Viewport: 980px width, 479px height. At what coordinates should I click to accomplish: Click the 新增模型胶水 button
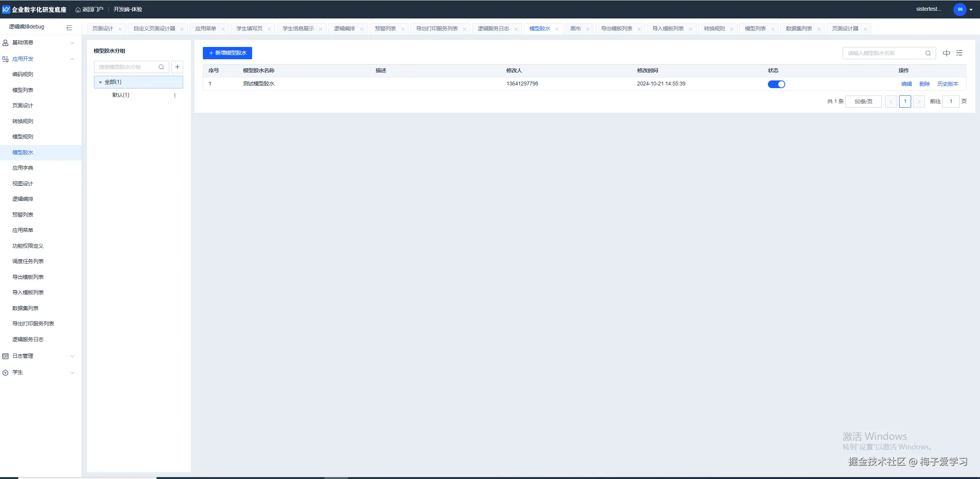click(x=227, y=53)
